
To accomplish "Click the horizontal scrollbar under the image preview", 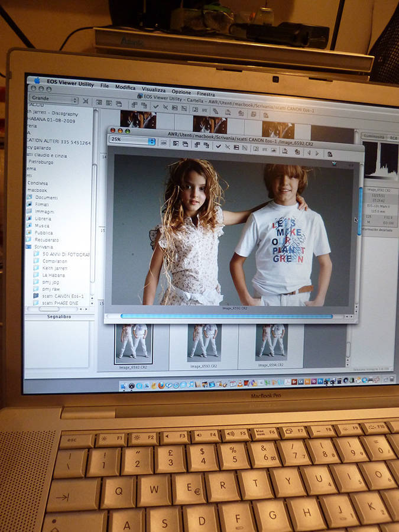I will [x=227, y=316].
